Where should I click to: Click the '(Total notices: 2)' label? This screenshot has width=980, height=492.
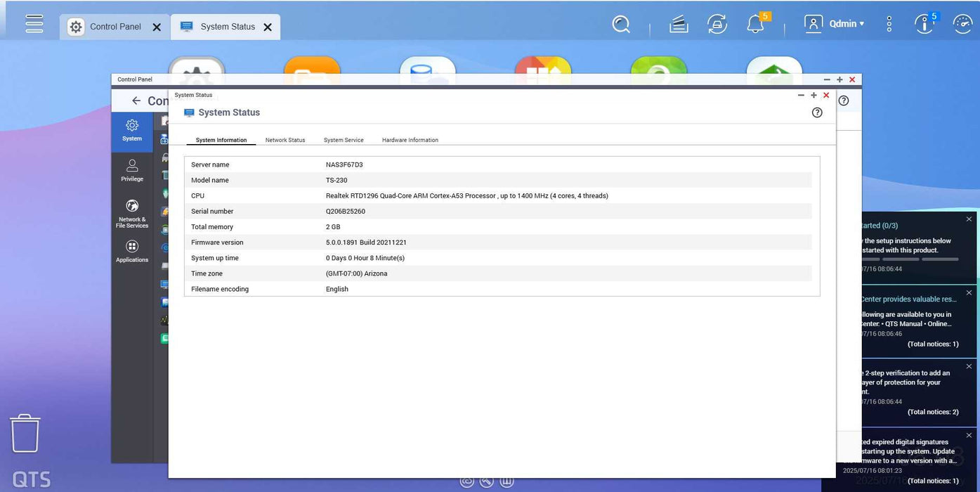click(933, 412)
